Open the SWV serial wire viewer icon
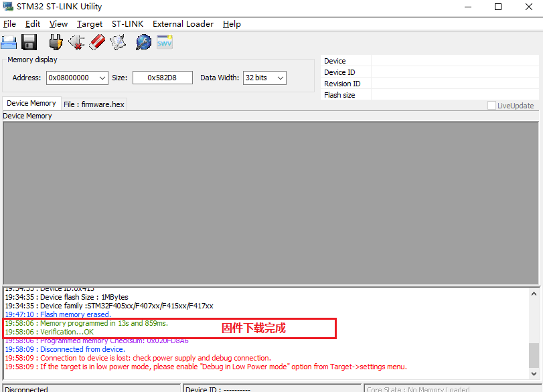This screenshot has height=392, width=543. [x=165, y=42]
